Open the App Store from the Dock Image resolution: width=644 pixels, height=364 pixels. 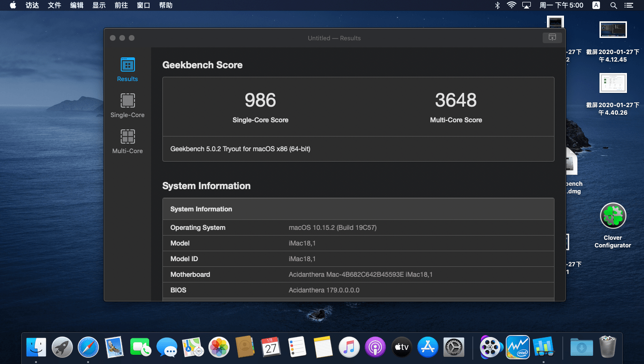tap(428, 347)
